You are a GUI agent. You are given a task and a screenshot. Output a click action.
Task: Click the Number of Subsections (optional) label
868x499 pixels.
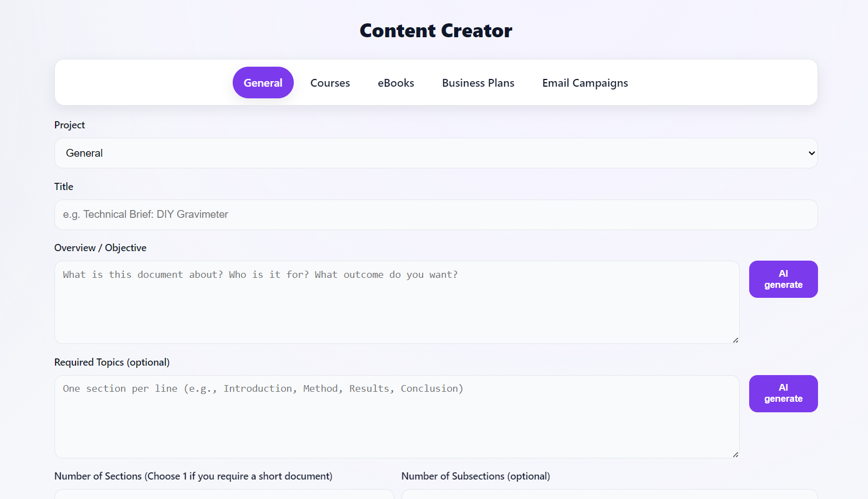(475, 476)
